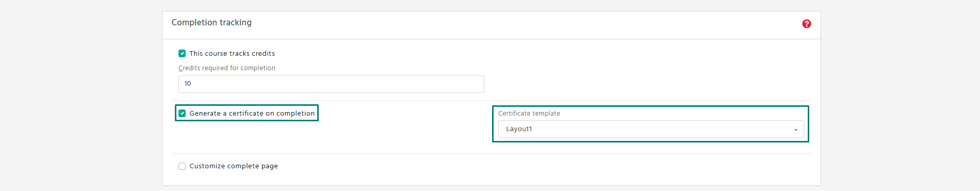Click the Generate a certificate on completion label
Image resolution: width=980 pixels, height=191 pixels.
252,113
